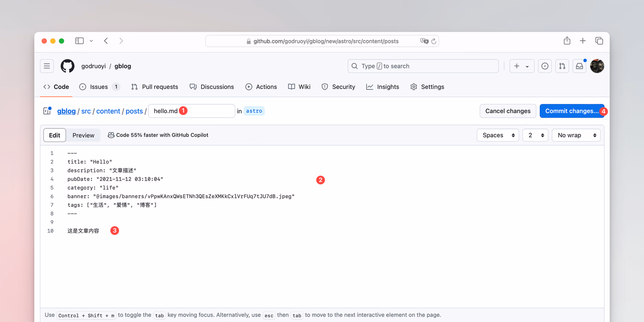The width and height of the screenshot is (644, 322).
Task: Click the GitHub Octocat logo
Action: coord(67,66)
